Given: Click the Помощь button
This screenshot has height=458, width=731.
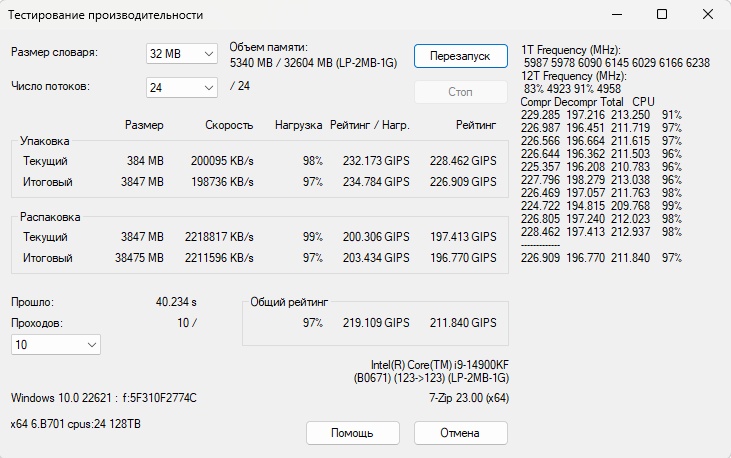Looking at the screenshot, I should click(x=352, y=433).
